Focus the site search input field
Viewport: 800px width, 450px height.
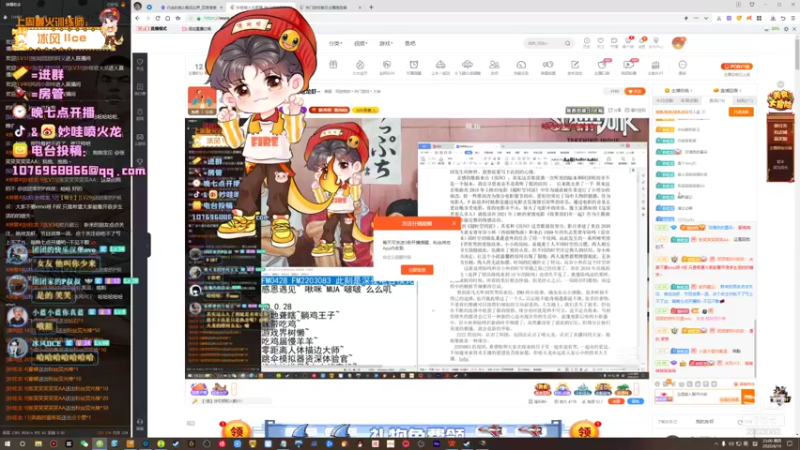[x=544, y=43]
